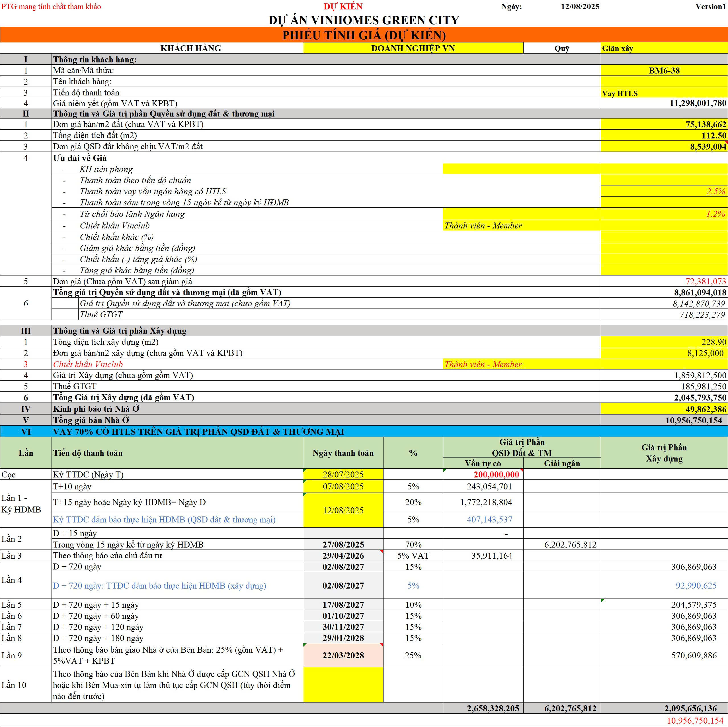Click the 1.2% bank guarantee refusal discount
Screen dimensions: 728x727
664,214
